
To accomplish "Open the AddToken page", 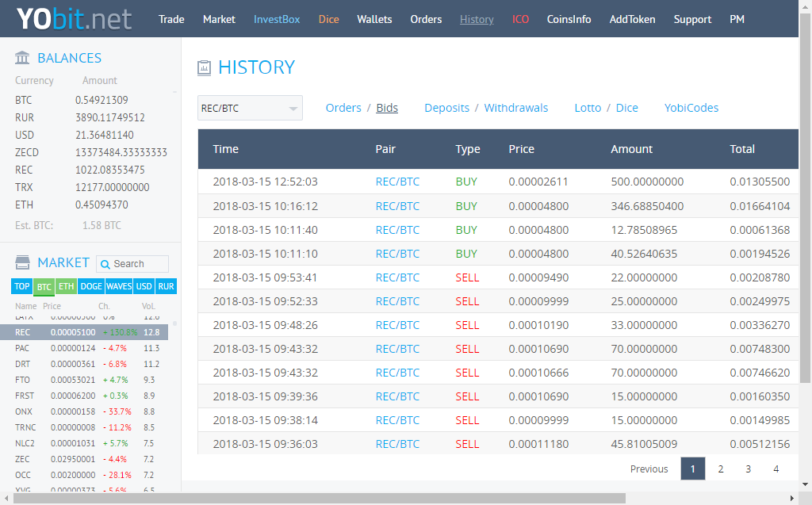I will pyautogui.click(x=632, y=19).
